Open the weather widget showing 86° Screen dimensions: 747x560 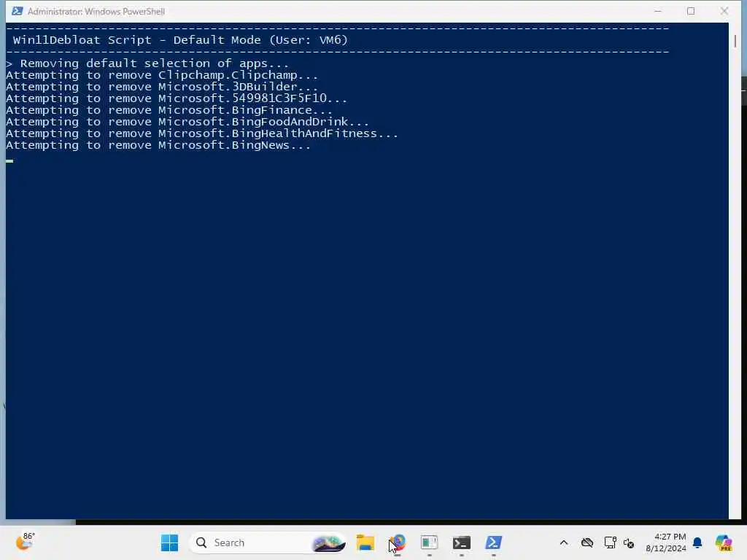pos(26,542)
